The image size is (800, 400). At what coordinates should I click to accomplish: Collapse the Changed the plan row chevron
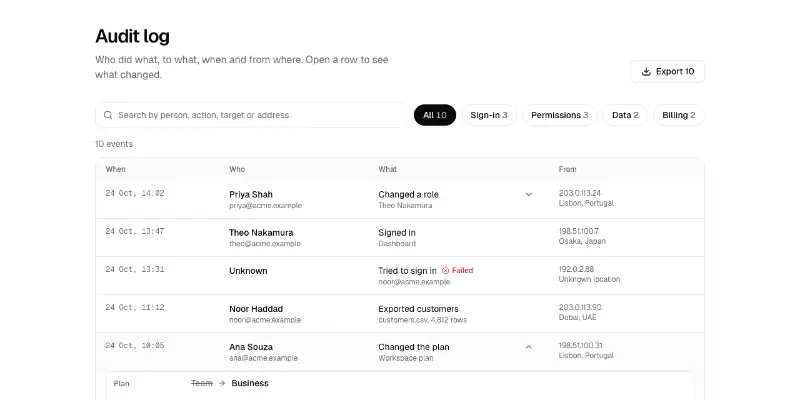(x=529, y=347)
